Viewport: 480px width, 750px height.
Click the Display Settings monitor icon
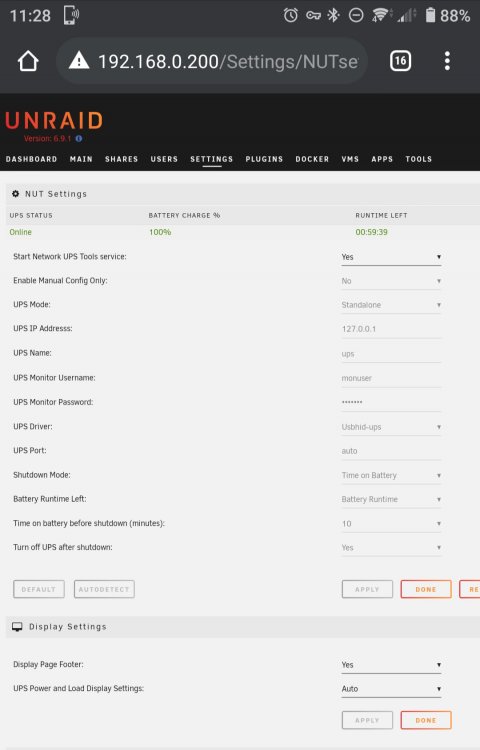tap(17, 627)
